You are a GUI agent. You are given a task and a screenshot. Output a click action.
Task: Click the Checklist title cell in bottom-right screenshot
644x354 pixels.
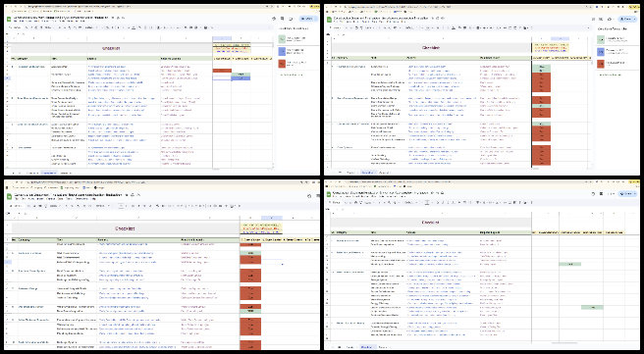(431, 223)
